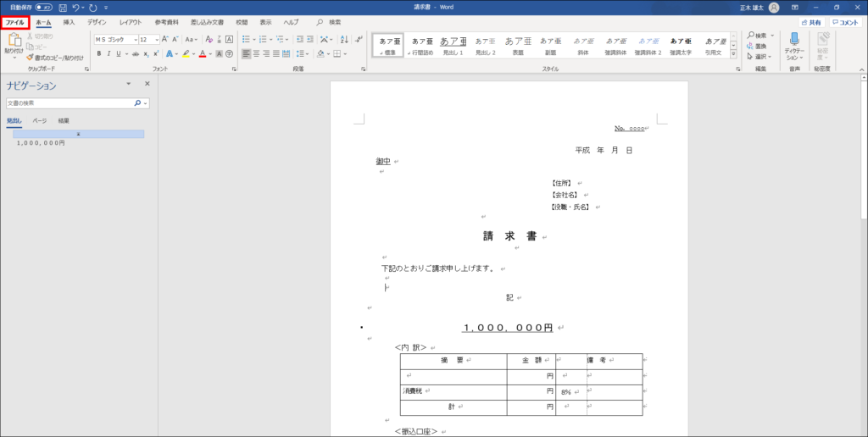The height and width of the screenshot is (437, 868).
Task: Apply phonetic guide (ruby) to text
Action: [x=220, y=39]
